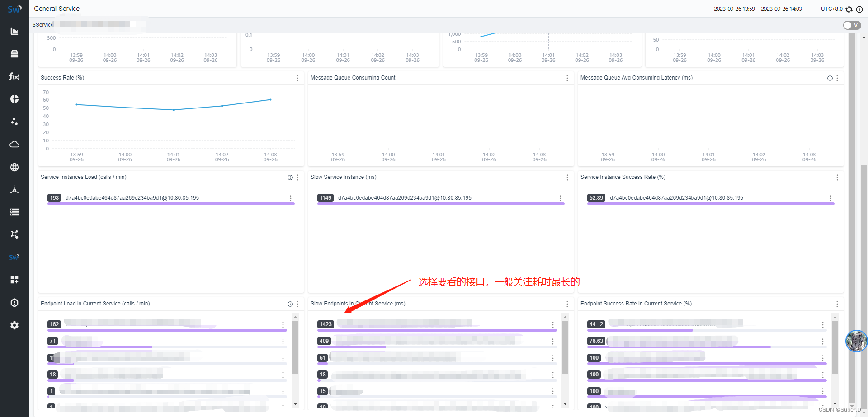Viewport: 868px width, 417px height.
Task: Click the General-Service page title
Action: [57, 9]
